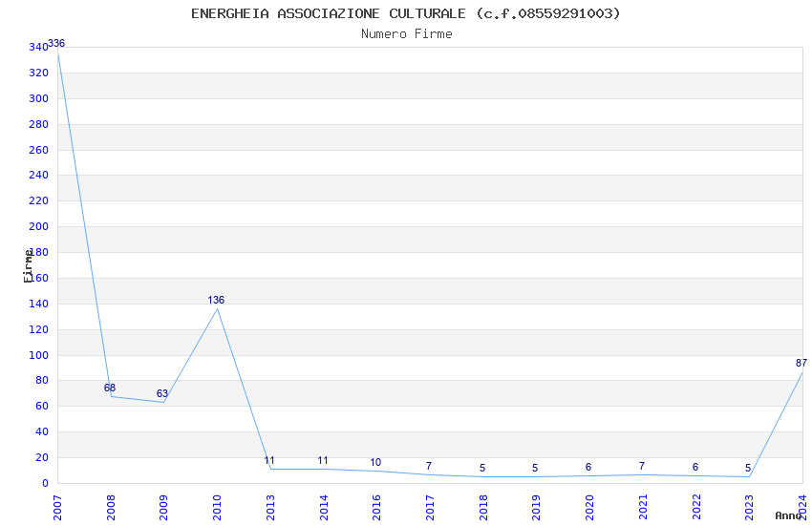Image resolution: width=812 pixels, height=525 pixels.
Task: Click the 5 data label above 2023
Action: tap(748, 468)
